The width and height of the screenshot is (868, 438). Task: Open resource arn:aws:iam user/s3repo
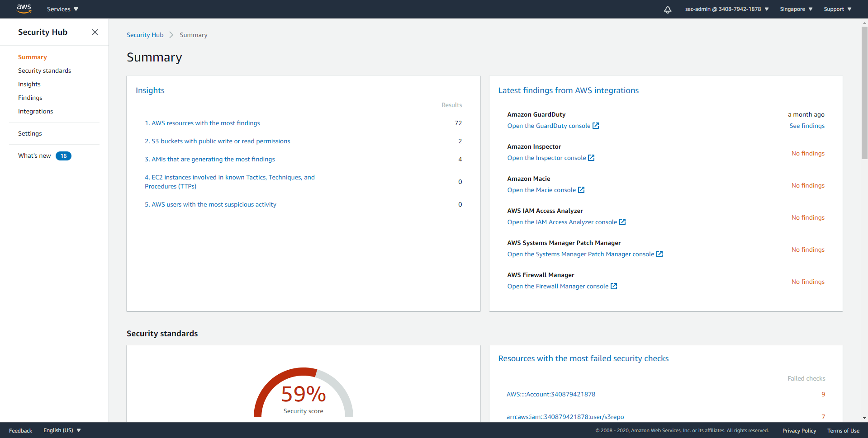pos(565,417)
